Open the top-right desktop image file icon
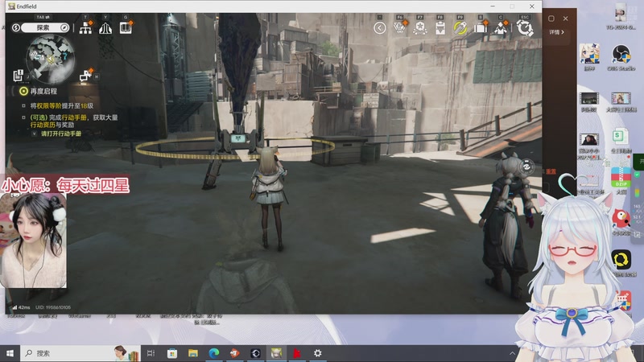This screenshot has width=644, height=362. coord(621,16)
